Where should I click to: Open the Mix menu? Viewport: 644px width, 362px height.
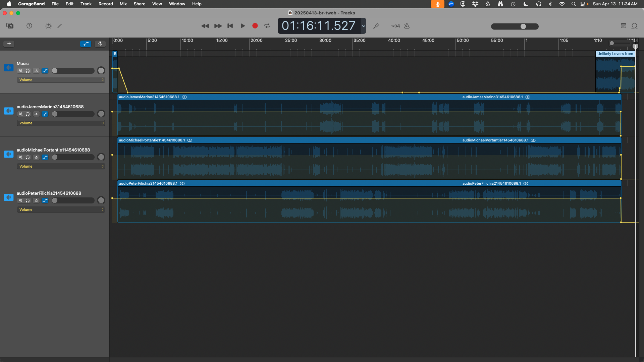pos(123,4)
